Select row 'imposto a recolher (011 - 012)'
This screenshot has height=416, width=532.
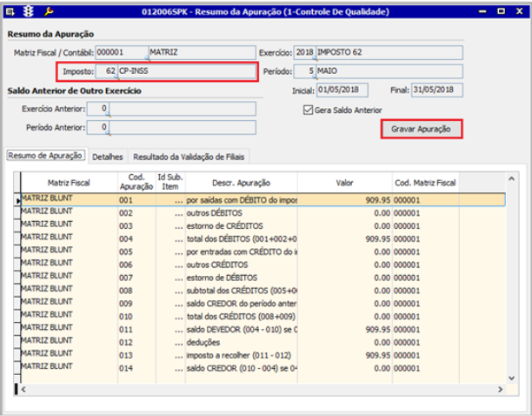263,355
